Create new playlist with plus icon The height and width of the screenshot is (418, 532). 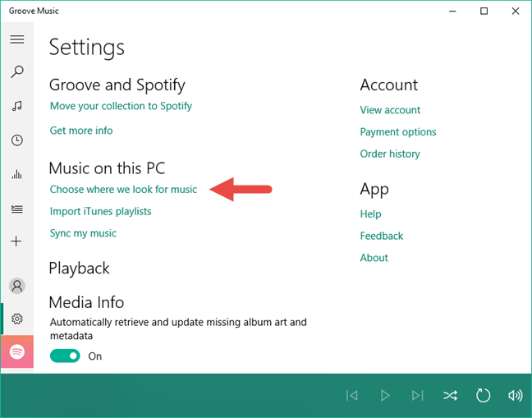[x=16, y=241]
